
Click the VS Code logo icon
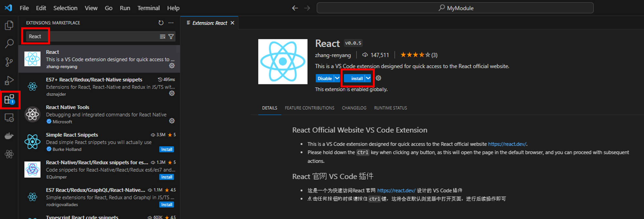coord(8,8)
